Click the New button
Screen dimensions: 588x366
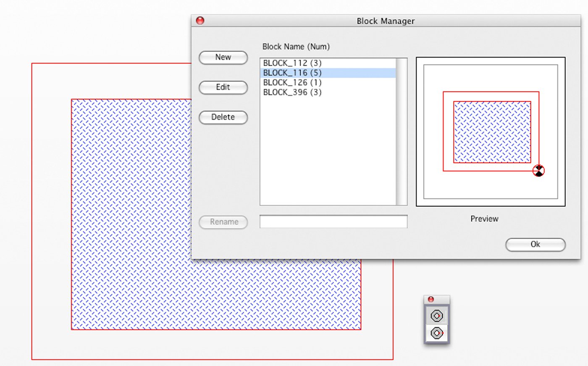[x=223, y=58]
